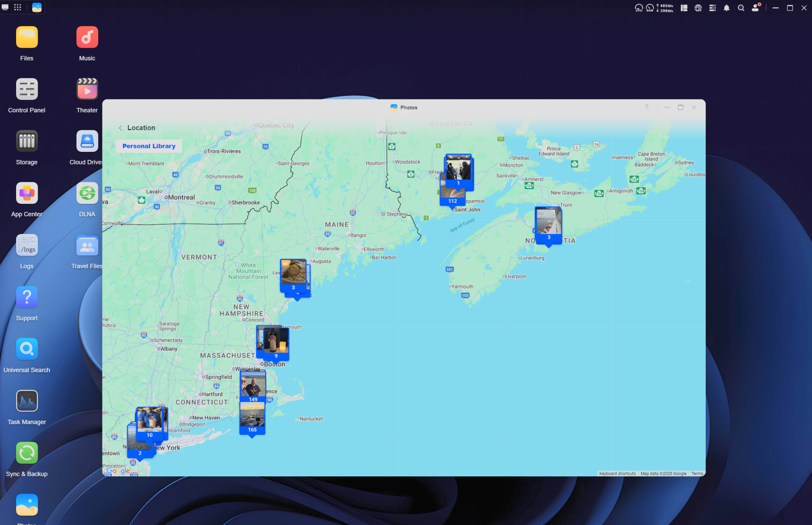Open the Files app on desktop

[x=27, y=38]
